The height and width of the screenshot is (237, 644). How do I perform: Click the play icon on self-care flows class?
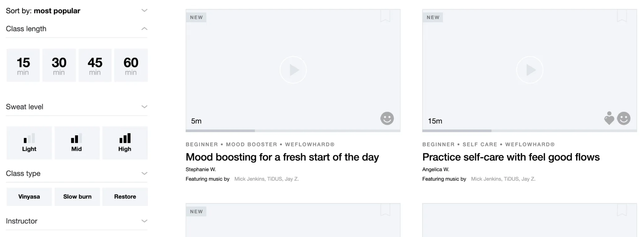pyautogui.click(x=530, y=70)
